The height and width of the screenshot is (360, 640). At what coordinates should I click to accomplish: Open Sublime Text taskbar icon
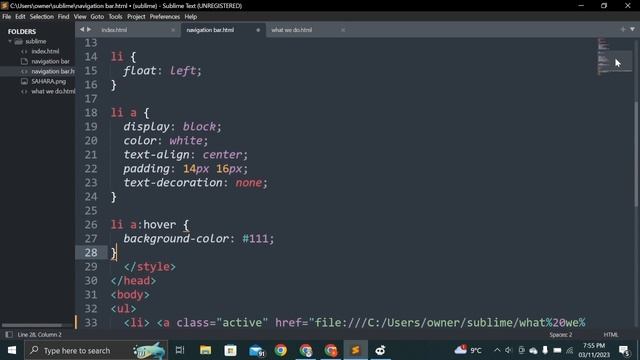356,350
